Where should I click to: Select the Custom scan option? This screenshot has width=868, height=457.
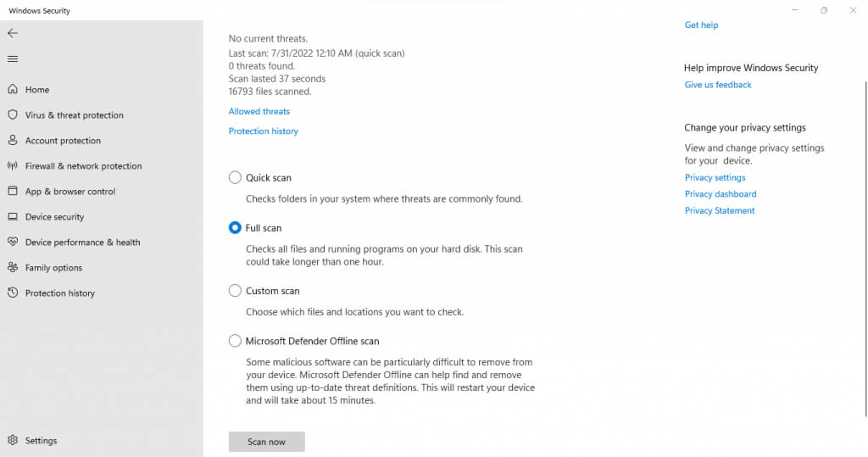235,291
